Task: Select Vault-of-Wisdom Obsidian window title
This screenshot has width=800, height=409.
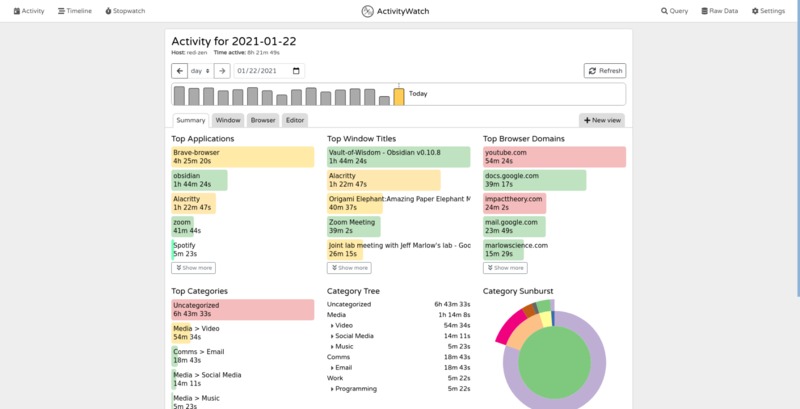Action: click(x=398, y=157)
